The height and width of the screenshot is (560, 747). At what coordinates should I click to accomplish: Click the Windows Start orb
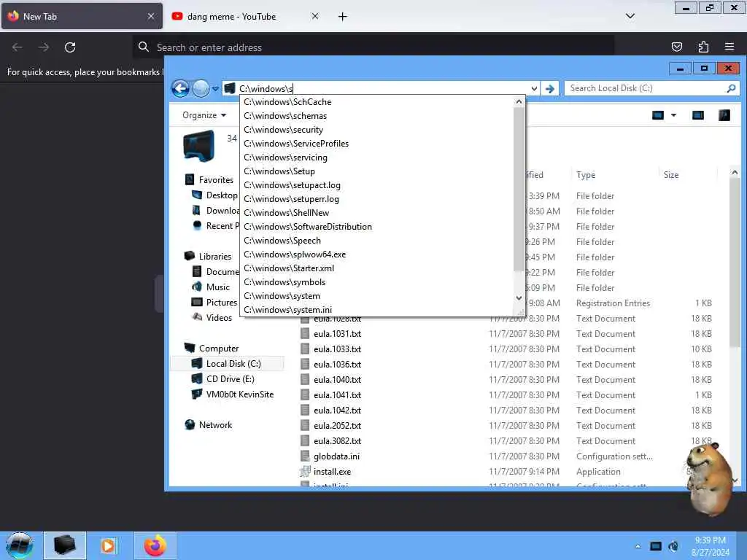pyautogui.click(x=20, y=545)
